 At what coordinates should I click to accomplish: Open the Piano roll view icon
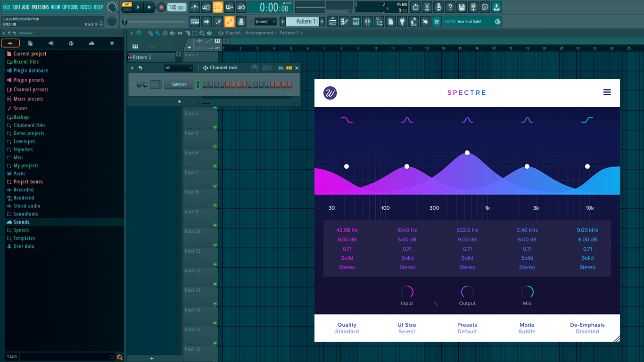click(x=344, y=21)
